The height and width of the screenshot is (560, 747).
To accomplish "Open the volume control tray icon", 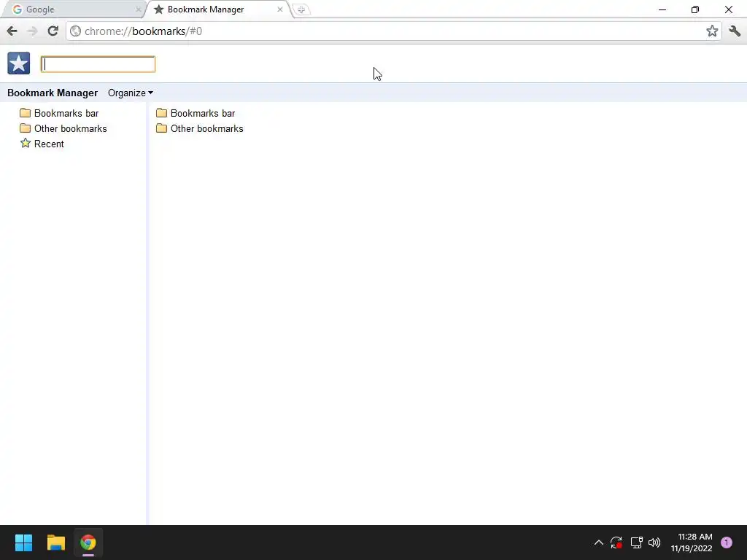I will [654, 542].
